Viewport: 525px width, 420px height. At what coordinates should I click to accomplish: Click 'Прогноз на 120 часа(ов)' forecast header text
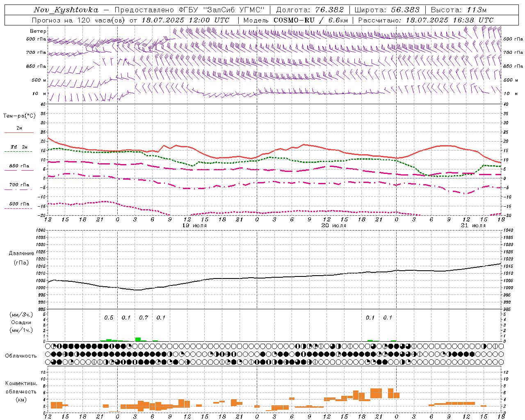tap(80, 20)
